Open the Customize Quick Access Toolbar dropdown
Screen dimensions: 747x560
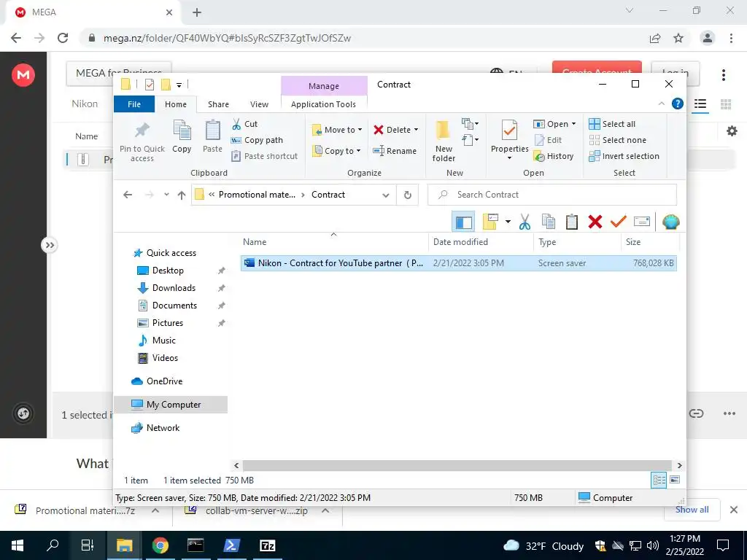click(179, 85)
